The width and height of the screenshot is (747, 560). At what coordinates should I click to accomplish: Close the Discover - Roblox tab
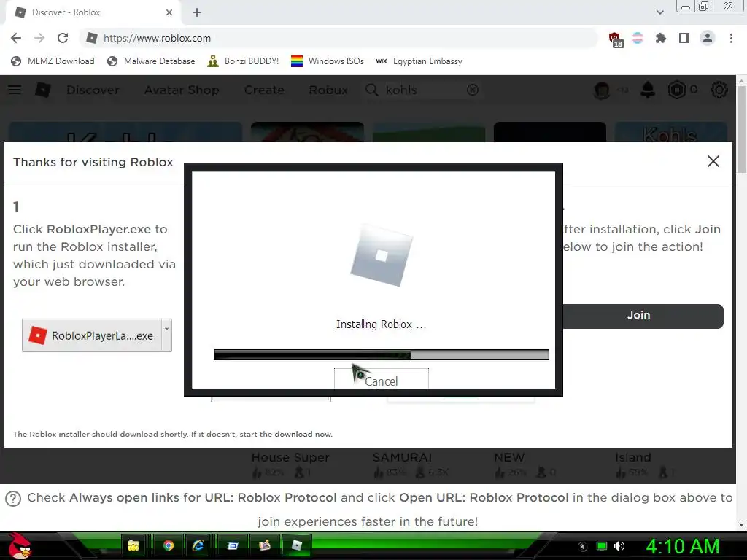[169, 12]
